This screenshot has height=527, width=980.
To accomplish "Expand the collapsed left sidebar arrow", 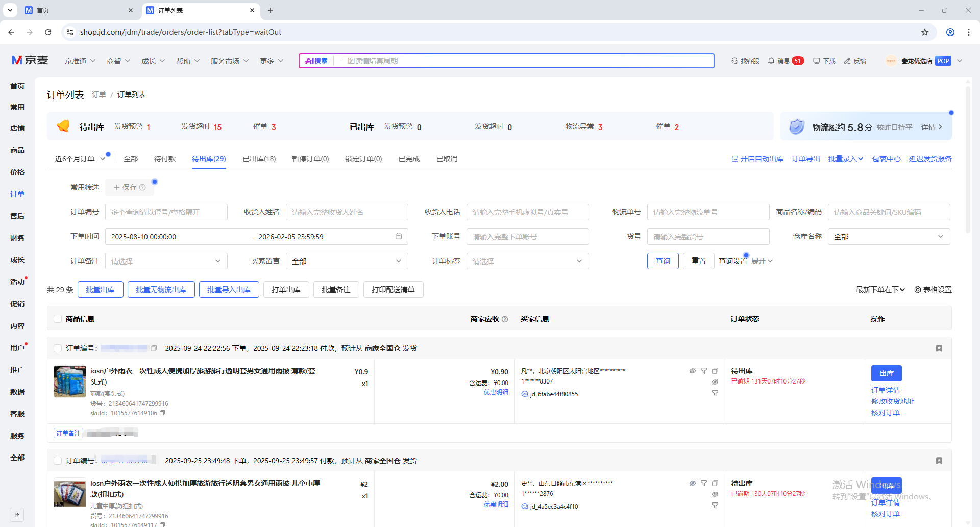I will tap(17, 514).
